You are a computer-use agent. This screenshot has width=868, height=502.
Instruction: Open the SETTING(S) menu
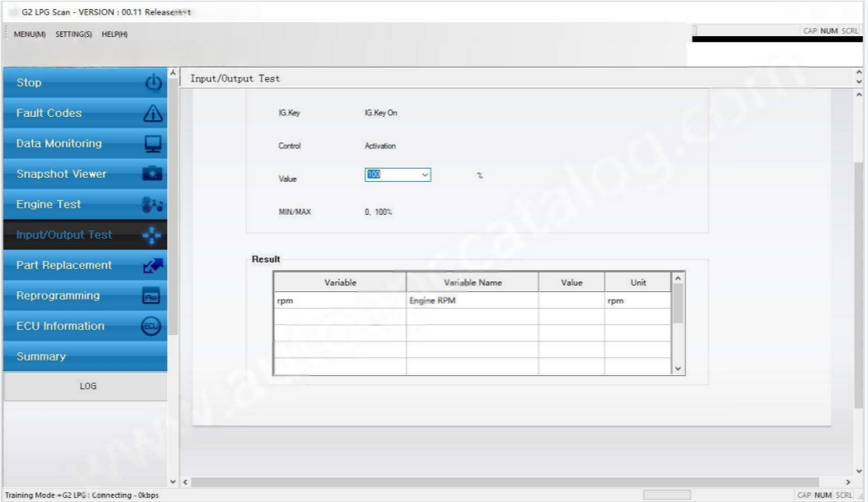point(73,34)
